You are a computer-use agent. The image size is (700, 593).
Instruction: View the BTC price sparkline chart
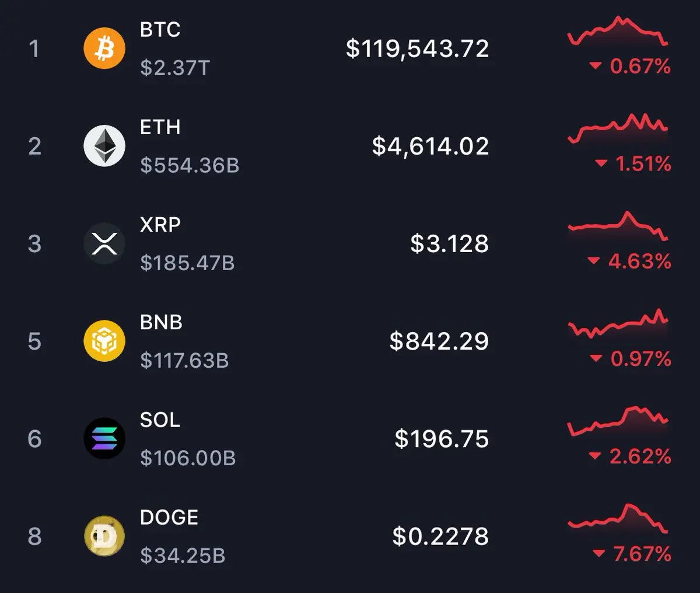[618, 32]
